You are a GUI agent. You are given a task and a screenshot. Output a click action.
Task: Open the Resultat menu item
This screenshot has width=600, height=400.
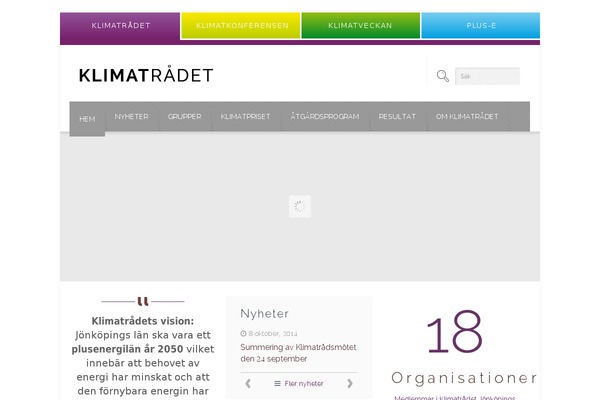pyautogui.click(x=397, y=116)
